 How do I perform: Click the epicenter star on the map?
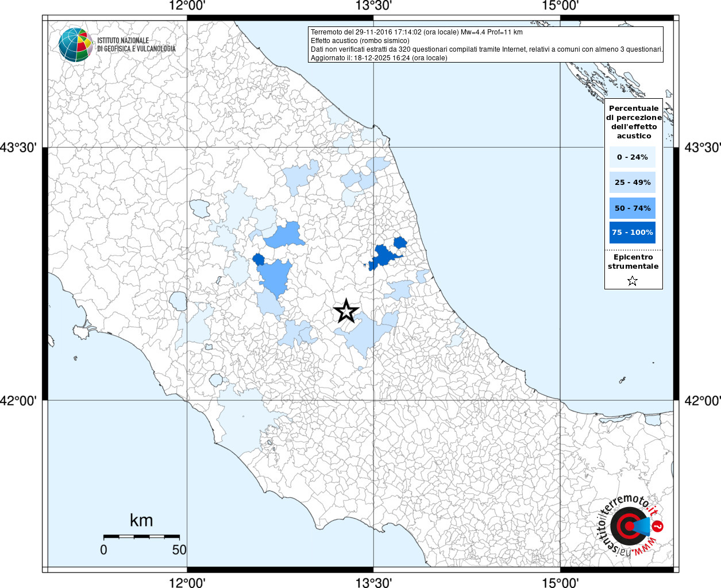(x=346, y=311)
